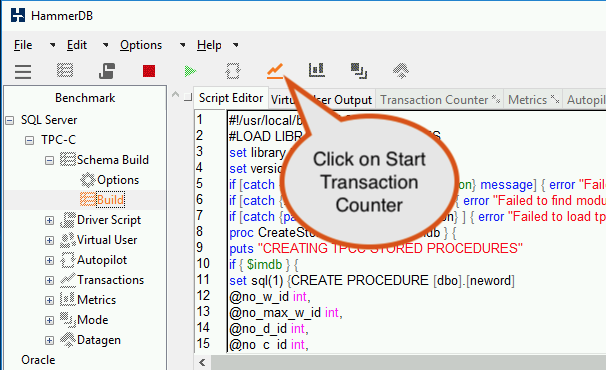Screen dimensions: 606x370
Task: Open the Help menu
Action: click(209, 45)
